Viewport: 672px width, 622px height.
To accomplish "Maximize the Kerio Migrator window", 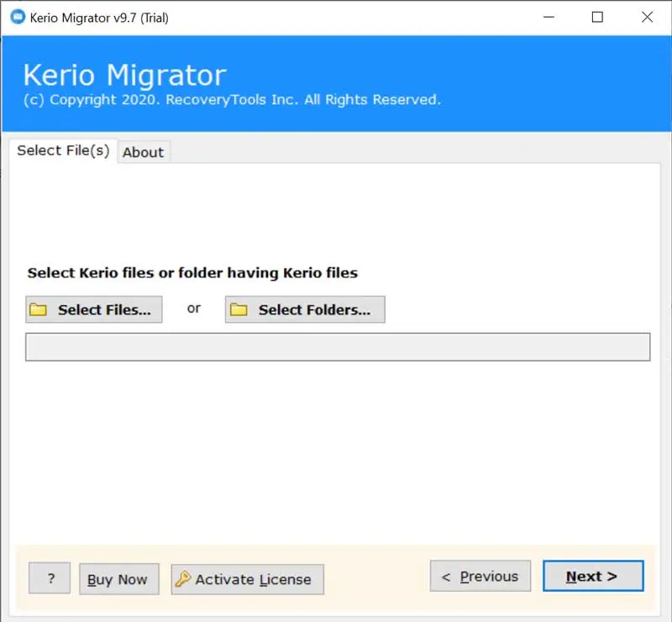I will pos(597,18).
